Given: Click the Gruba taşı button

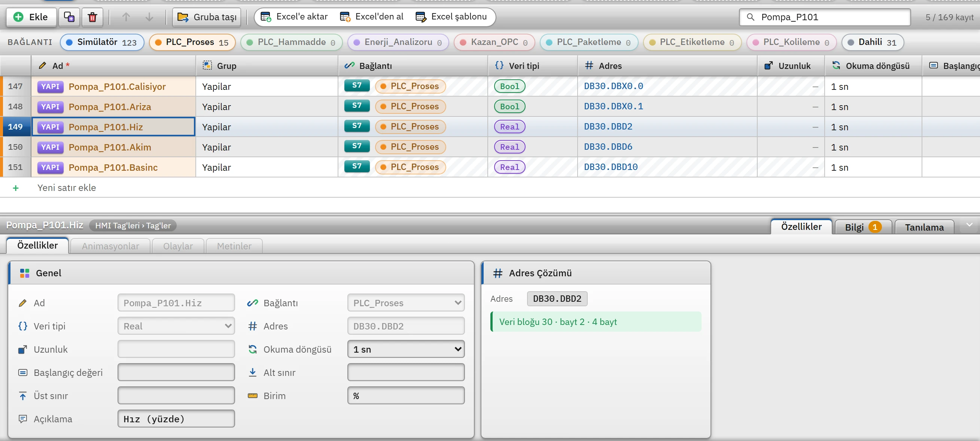Looking at the screenshot, I should pyautogui.click(x=207, y=17).
